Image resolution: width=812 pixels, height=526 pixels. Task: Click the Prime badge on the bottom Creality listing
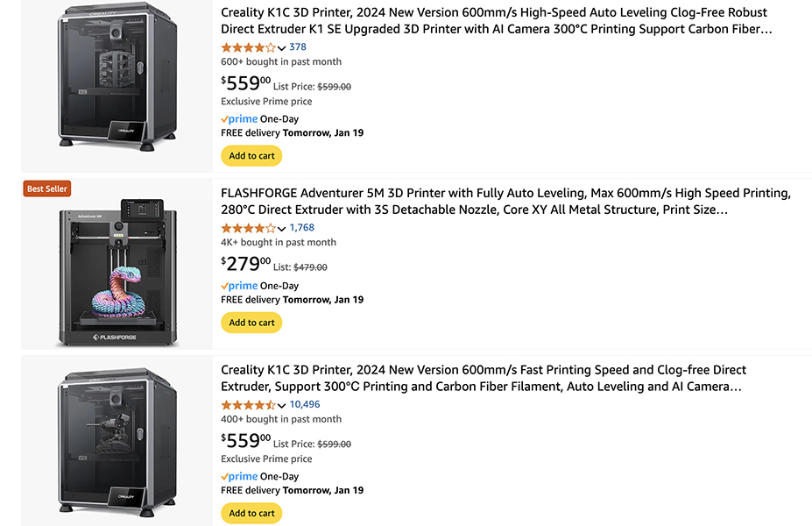click(238, 476)
